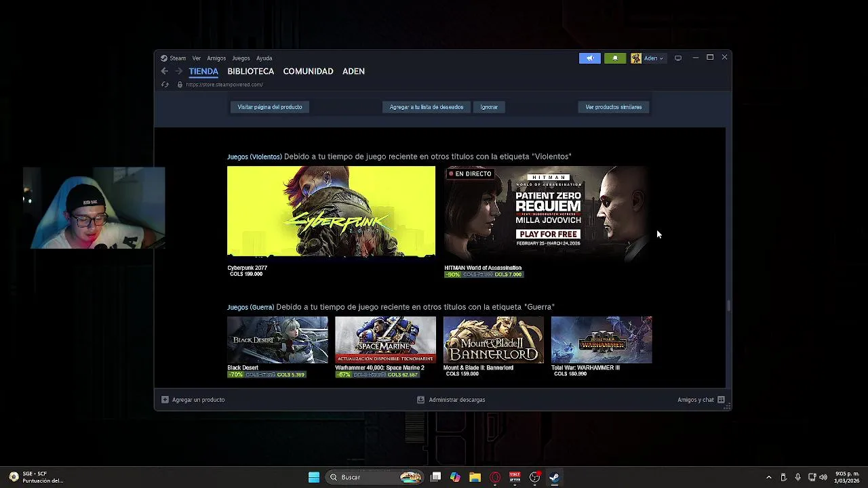
Task: Open the Ayuda menu
Action: pyautogui.click(x=264, y=58)
